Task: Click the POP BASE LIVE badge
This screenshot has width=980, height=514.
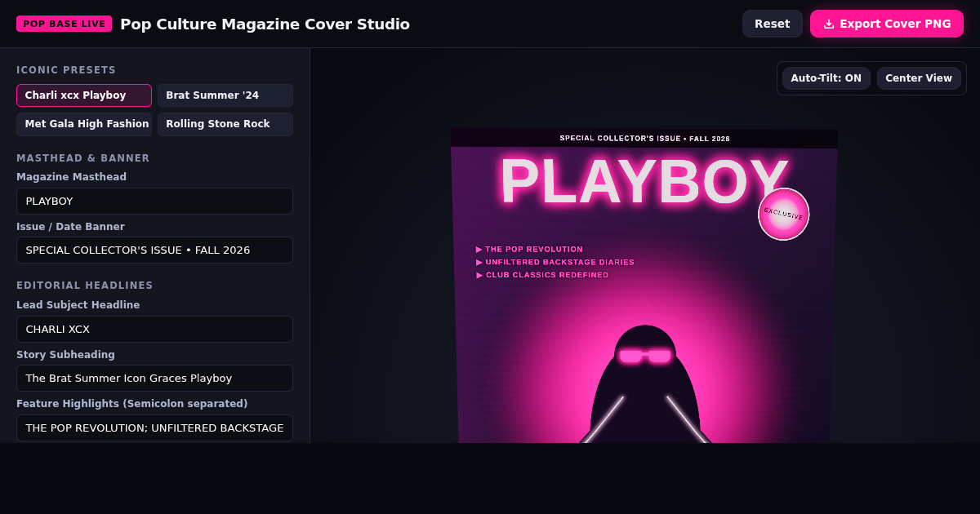Action: coord(64,24)
